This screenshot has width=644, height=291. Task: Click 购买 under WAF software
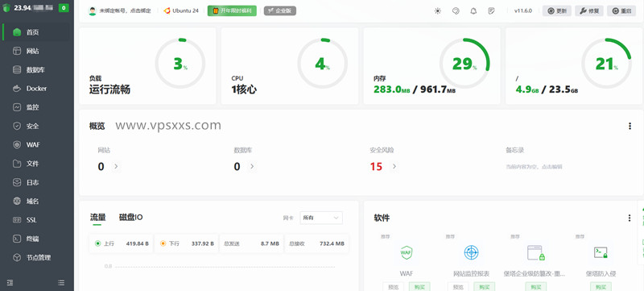(x=419, y=287)
